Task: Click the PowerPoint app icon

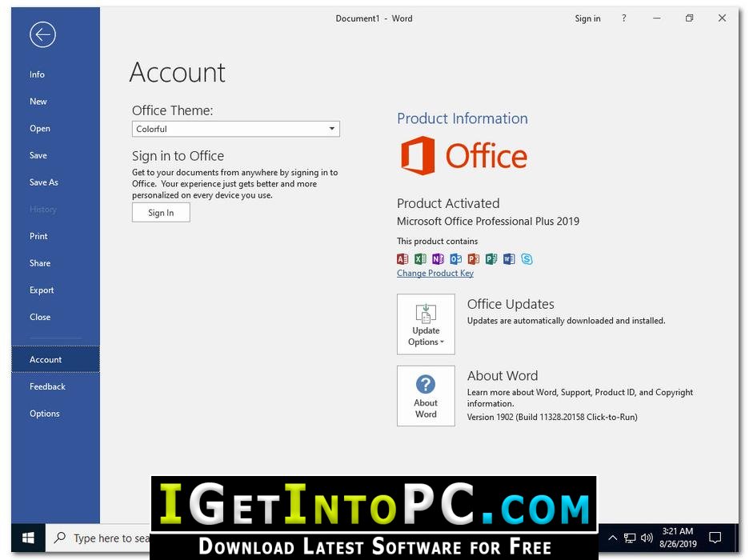Action: click(x=474, y=258)
